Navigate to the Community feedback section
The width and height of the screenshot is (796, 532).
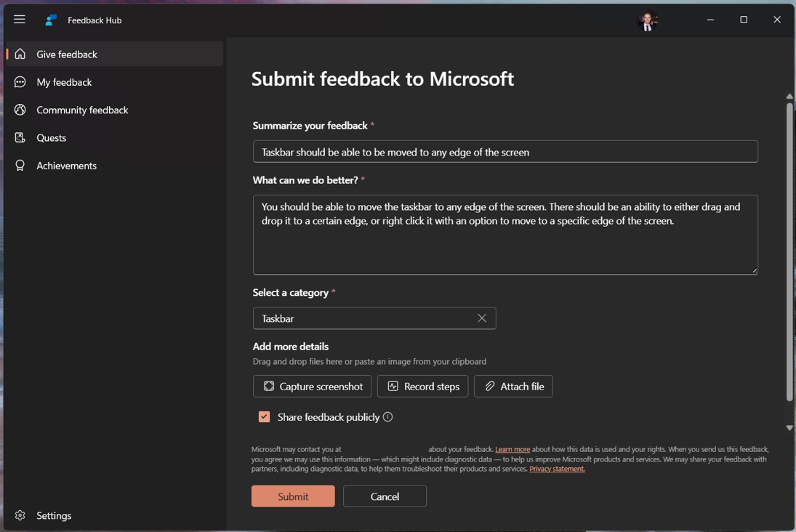click(x=82, y=110)
